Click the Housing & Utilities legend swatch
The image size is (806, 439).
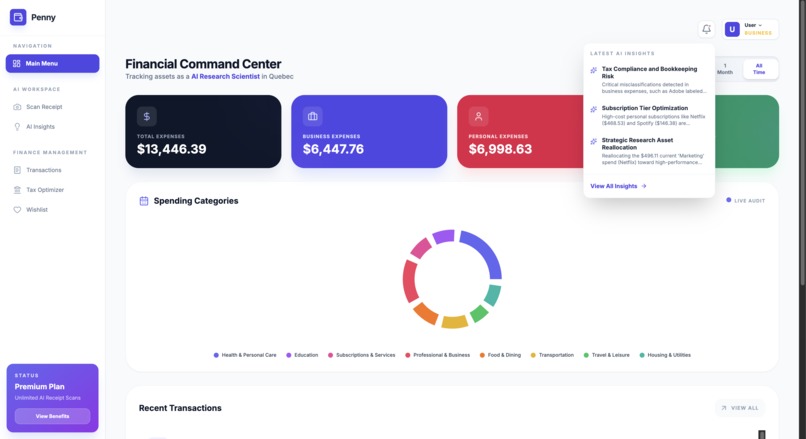tap(642, 355)
